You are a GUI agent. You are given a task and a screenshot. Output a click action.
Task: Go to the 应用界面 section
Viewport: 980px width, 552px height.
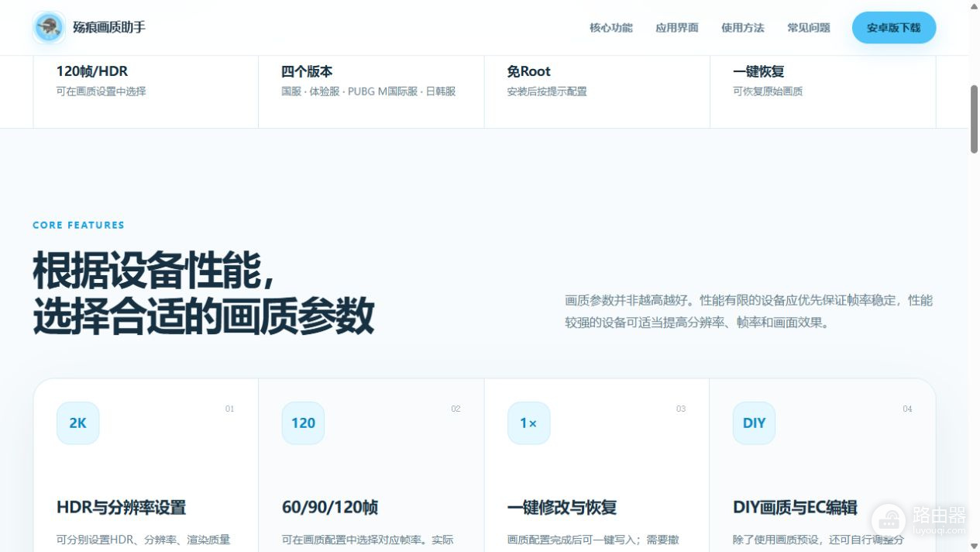tap(677, 28)
